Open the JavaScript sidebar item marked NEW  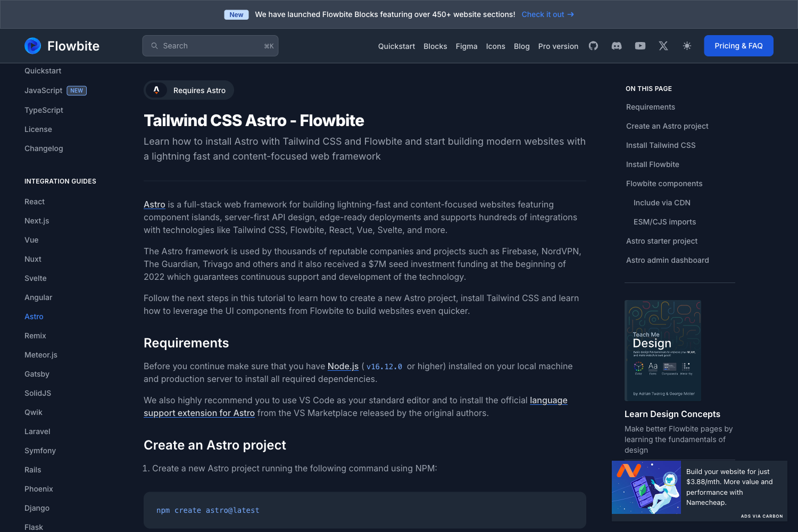[44, 90]
